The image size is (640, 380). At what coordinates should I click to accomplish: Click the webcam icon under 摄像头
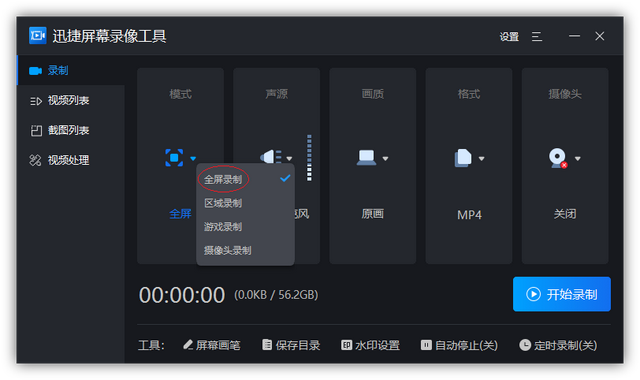point(558,158)
